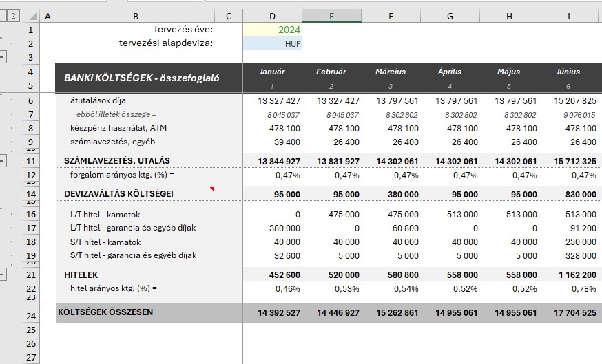602x364 pixels.
Task: Select column I header
Action: click(x=569, y=16)
